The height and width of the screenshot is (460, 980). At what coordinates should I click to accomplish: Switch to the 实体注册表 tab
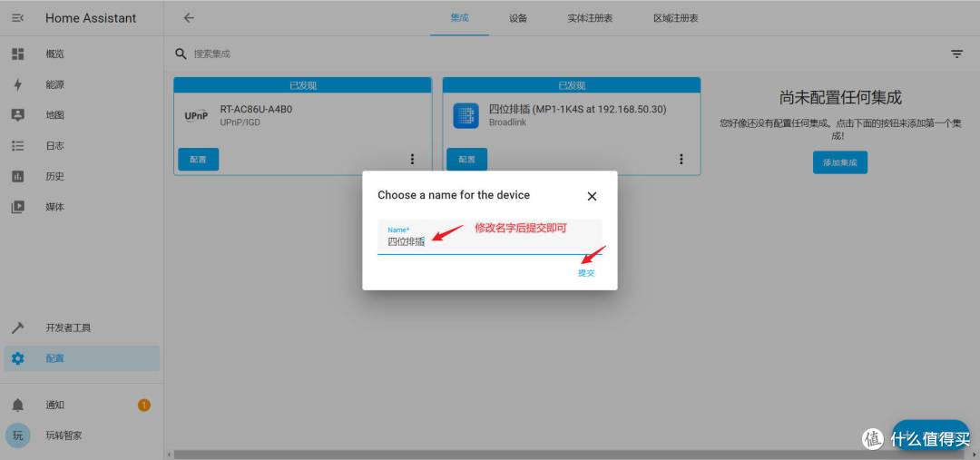590,18
